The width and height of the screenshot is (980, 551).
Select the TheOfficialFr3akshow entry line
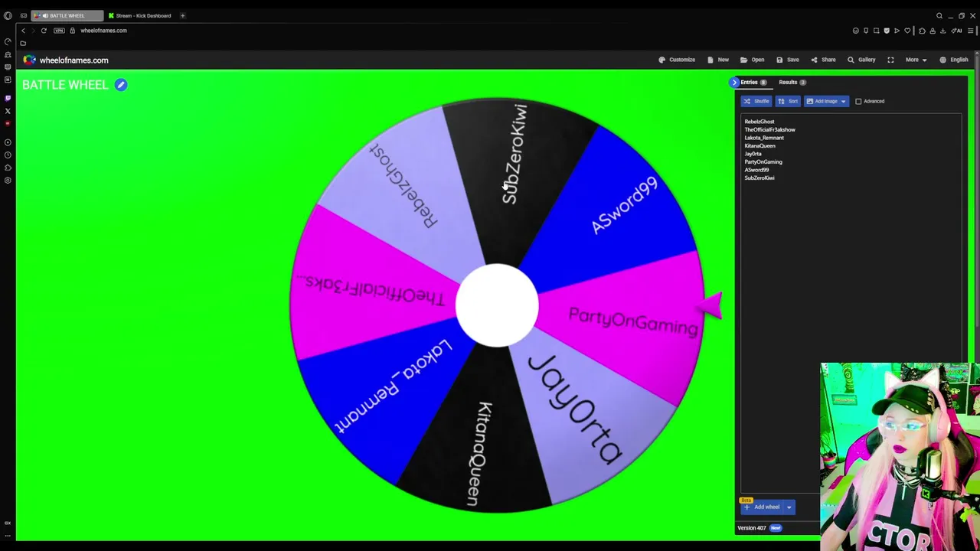click(769, 129)
